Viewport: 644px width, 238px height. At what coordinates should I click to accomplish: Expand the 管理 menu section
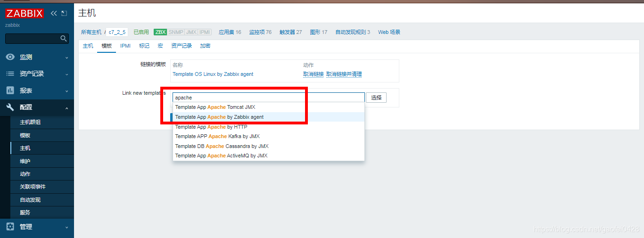37,227
